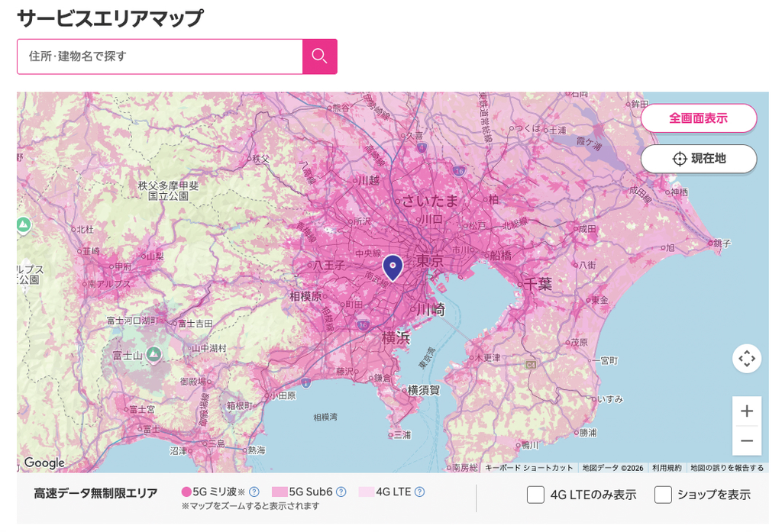
Task: Click the 千葉 map label
Action: (538, 284)
